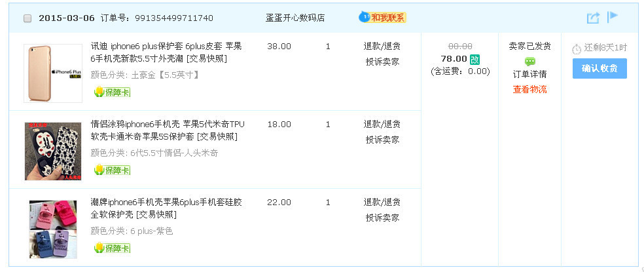The image size is (644, 272).
Task: Open the 订单详情 link
Action: tap(529, 74)
